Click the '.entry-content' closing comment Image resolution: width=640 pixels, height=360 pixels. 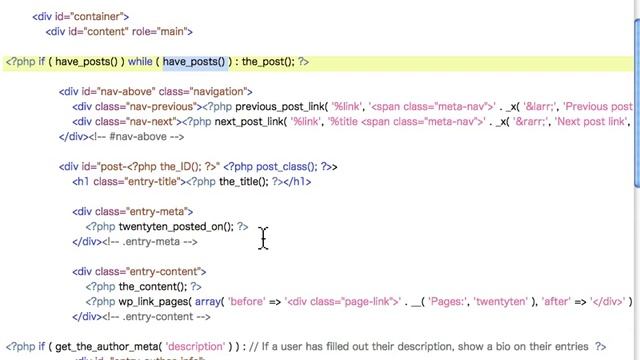[156, 317]
